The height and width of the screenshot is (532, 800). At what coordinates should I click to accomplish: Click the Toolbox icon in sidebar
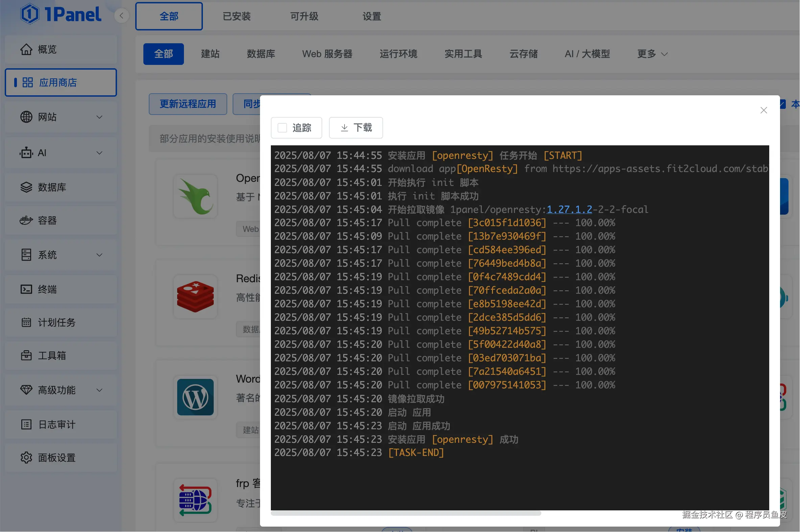[x=26, y=356]
